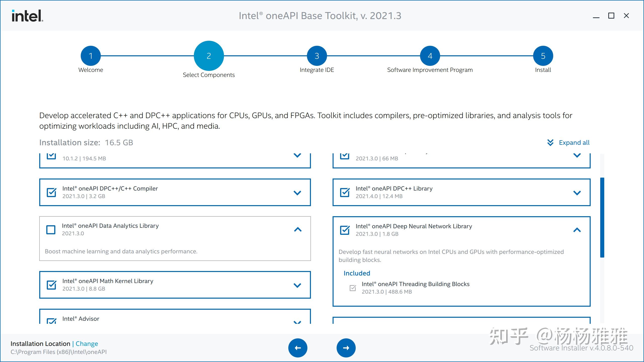Click the back arrow button

click(298, 348)
